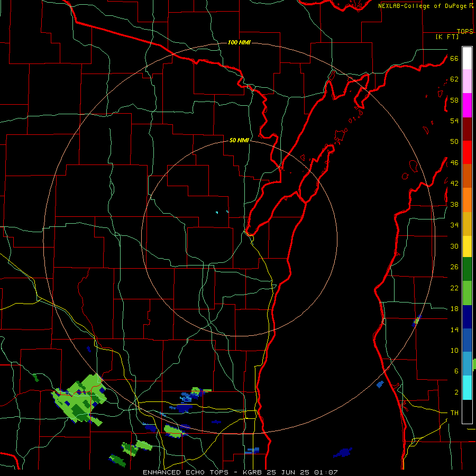Viewport: 476px width, 476px height.
Task: Click the dark red swatch between 54 and 50
Action: pos(467,130)
